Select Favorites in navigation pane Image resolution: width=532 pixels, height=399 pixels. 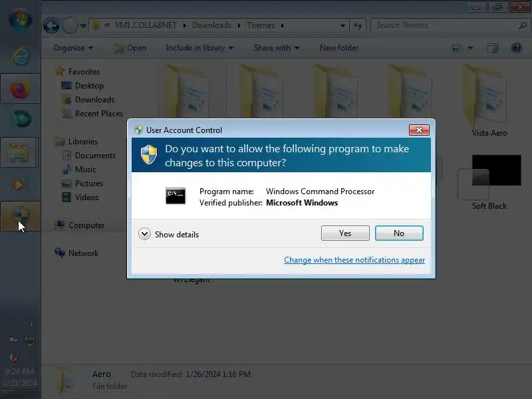coord(84,72)
